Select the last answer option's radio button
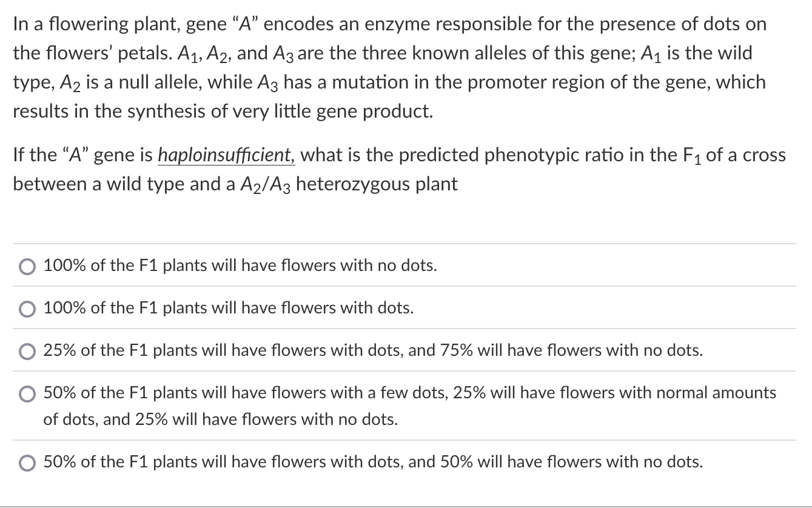The image size is (812, 508). (x=26, y=462)
